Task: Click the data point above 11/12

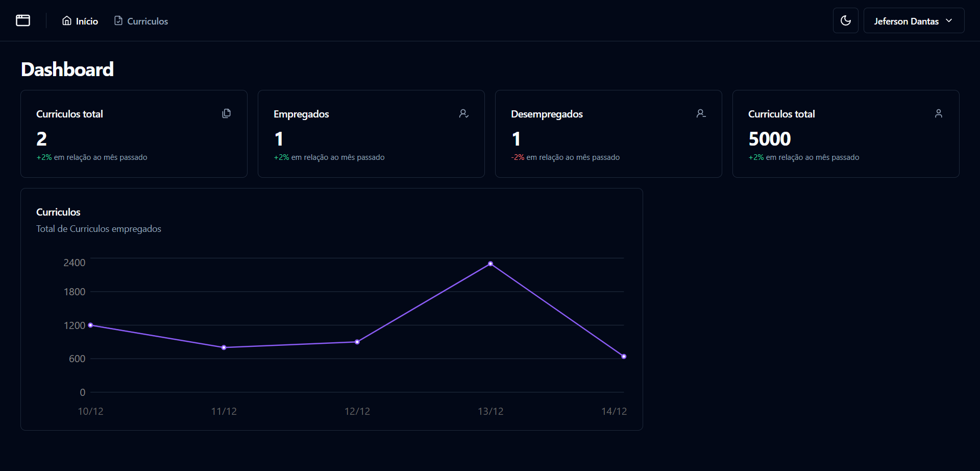Action: pos(224,347)
